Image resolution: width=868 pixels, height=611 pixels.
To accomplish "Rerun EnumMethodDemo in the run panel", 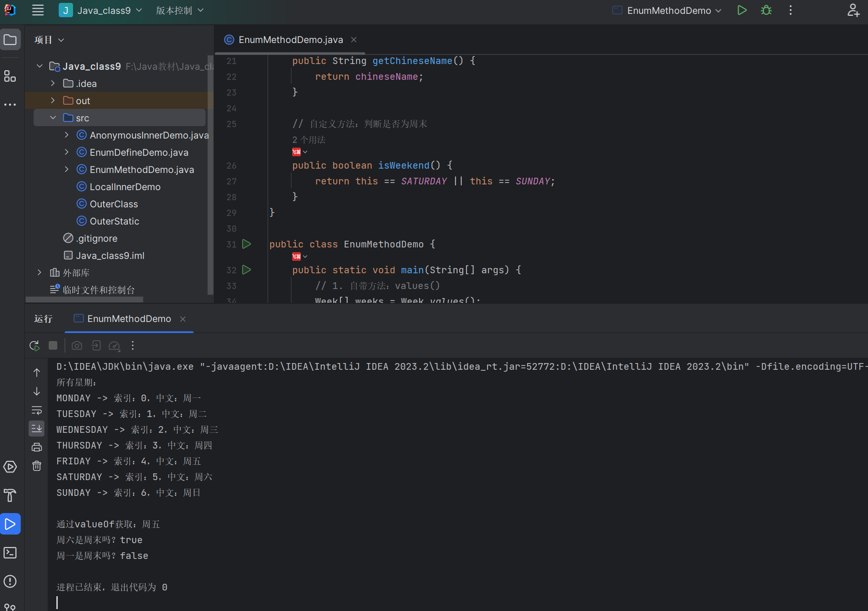I will (x=34, y=345).
